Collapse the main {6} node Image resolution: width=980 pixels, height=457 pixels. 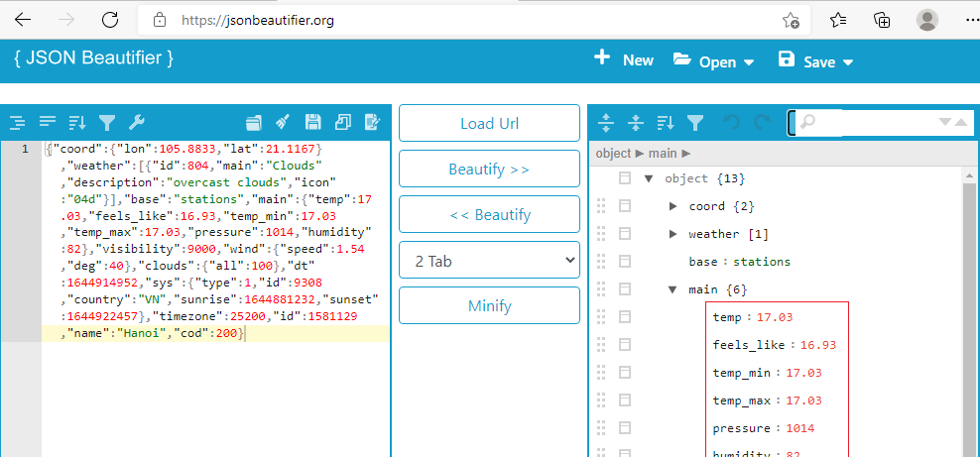(674, 289)
